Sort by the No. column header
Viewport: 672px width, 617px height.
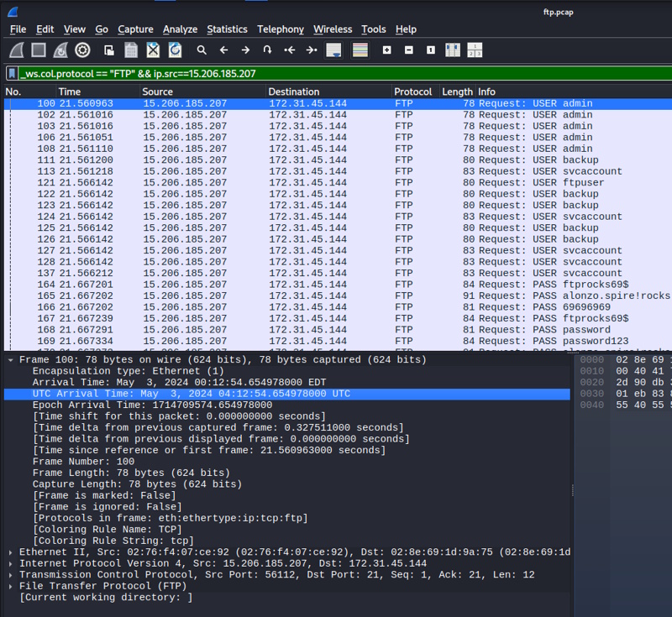point(30,92)
